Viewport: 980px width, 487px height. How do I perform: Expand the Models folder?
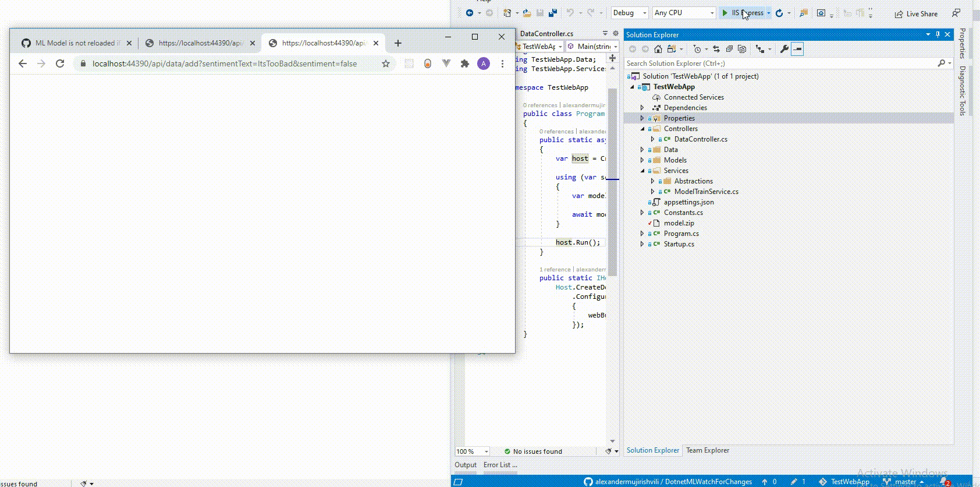pyautogui.click(x=642, y=160)
